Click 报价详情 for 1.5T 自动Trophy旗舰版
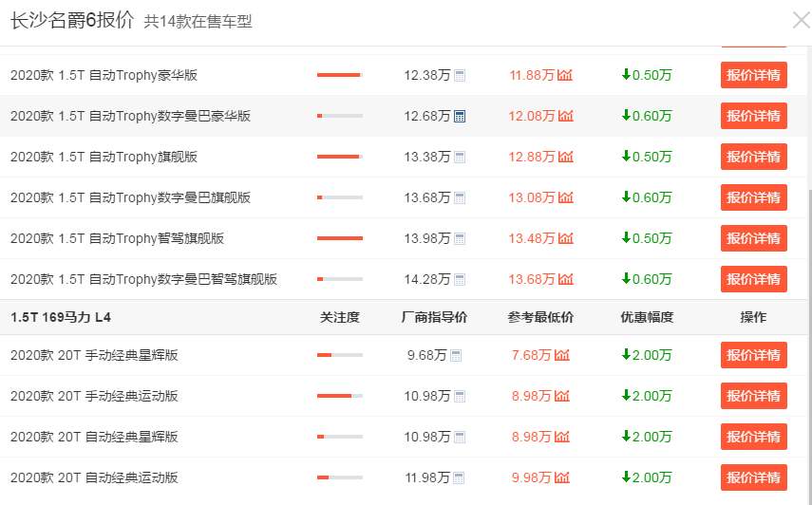Screen dimensions: 812x505 coord(753,157)
